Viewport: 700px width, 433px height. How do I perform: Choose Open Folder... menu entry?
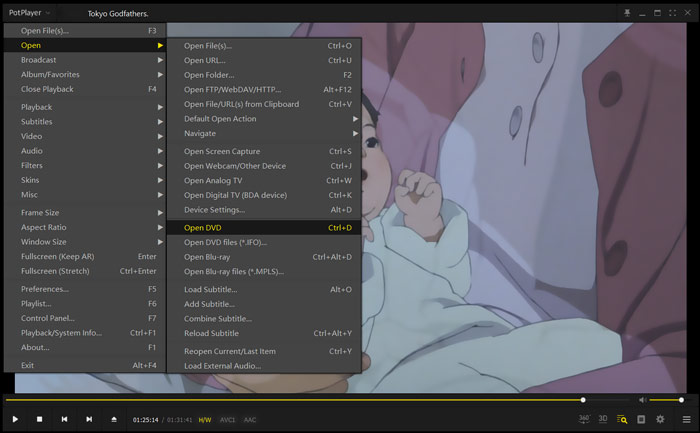click(264, 75)
